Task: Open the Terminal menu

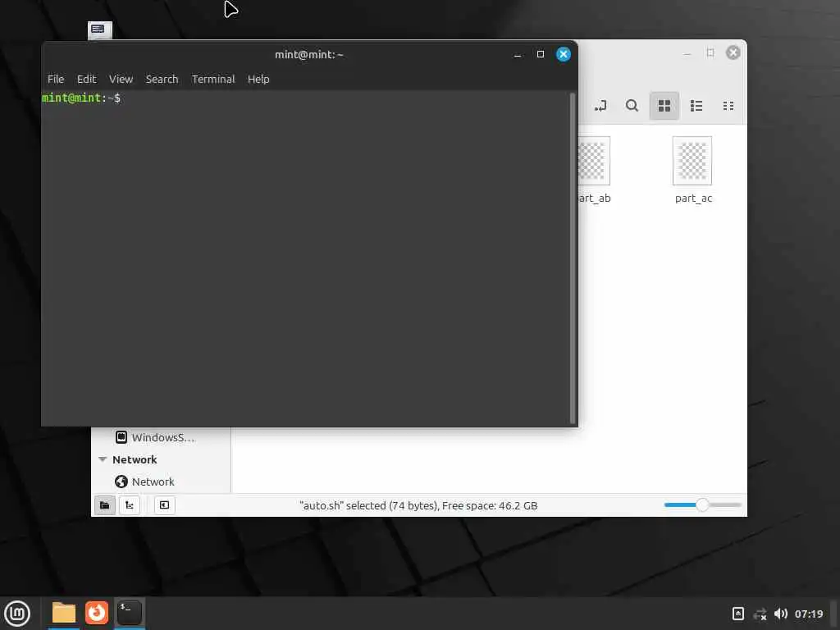Action: click(213, 80)
